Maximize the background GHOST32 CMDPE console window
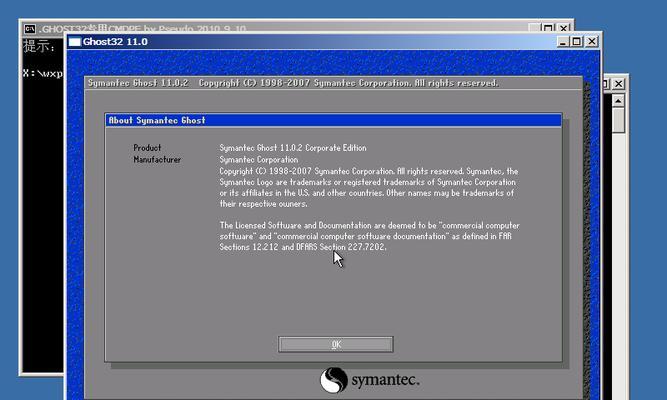 (x=548, y=28)
